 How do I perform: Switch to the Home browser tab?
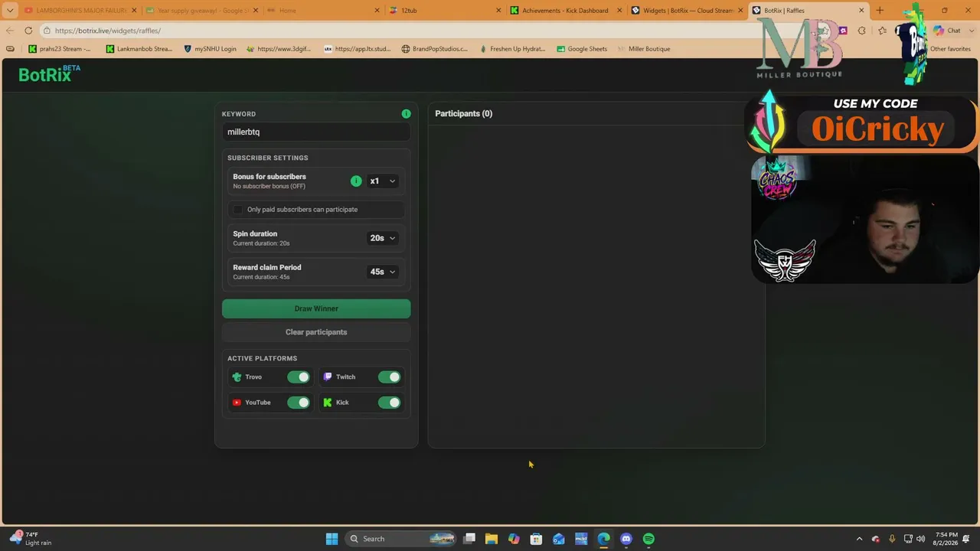[323, 11]
